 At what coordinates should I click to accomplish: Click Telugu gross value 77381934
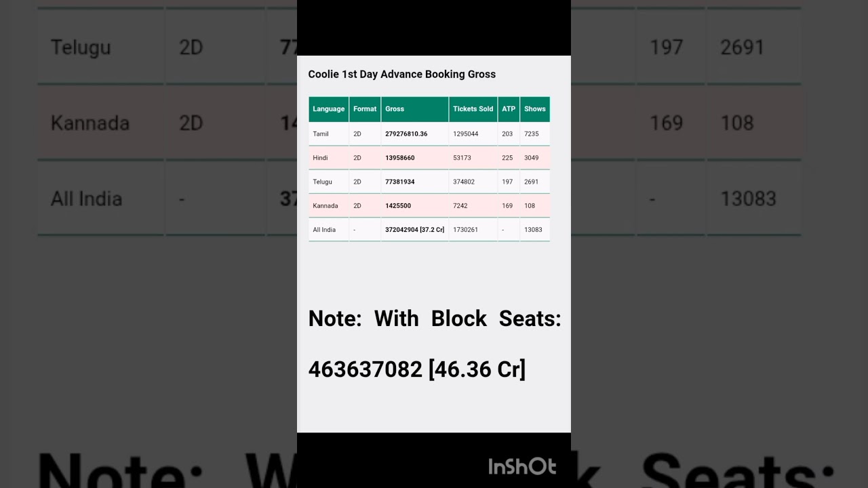pos(400,182)
